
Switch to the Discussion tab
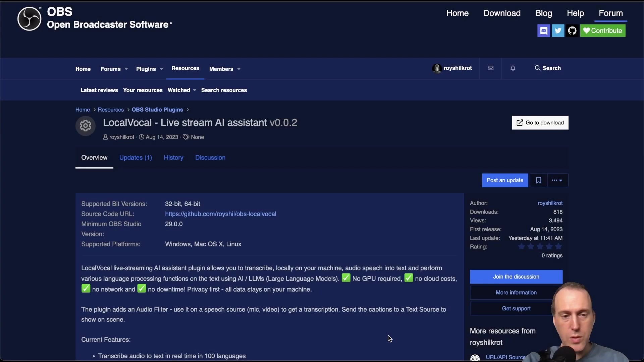click(x=210, y=158)
